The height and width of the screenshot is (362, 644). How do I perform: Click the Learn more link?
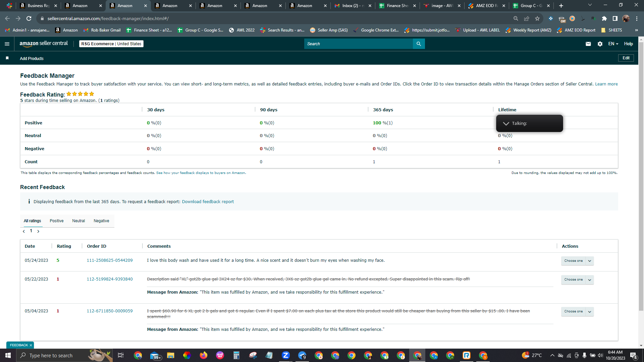[x=606, y=84]
